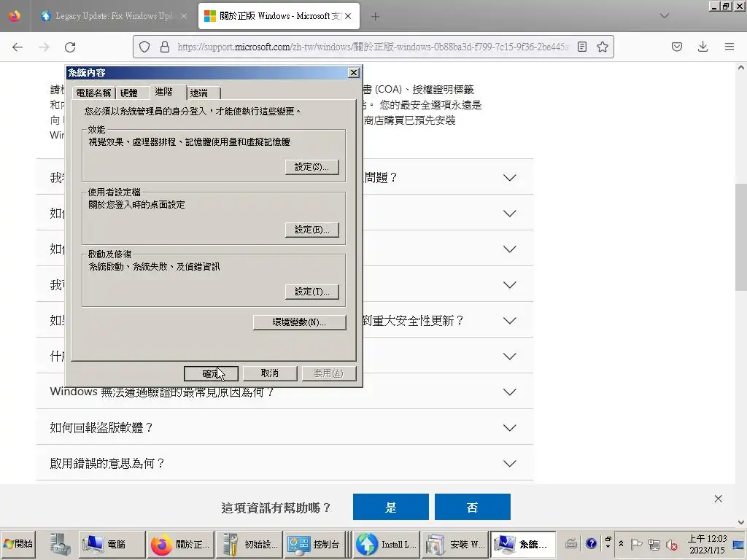Screen dimensions: 747x560
Task: Click the server manager quick launch icon
Action: coord(61,544)
